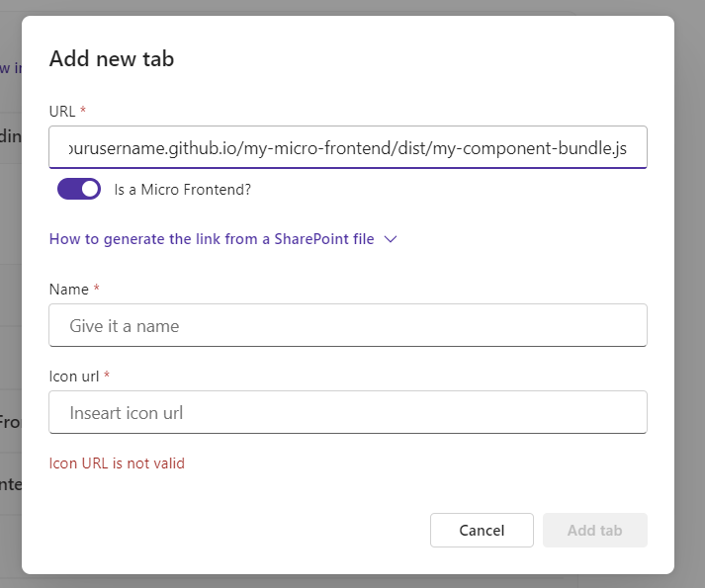Click the required asterisk after Icon url
The width and height of the screenshot is (705, 588).
click(x=107, y=375)
